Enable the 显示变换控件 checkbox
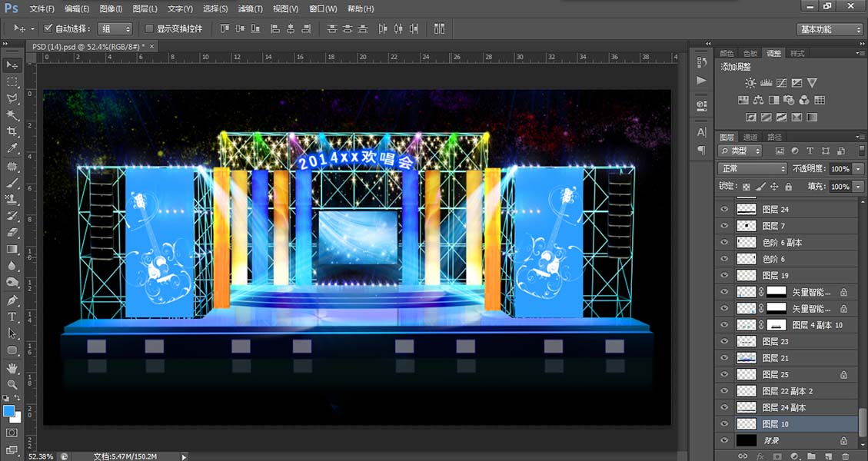The image size is (868, 461). [x=149, y=28]
